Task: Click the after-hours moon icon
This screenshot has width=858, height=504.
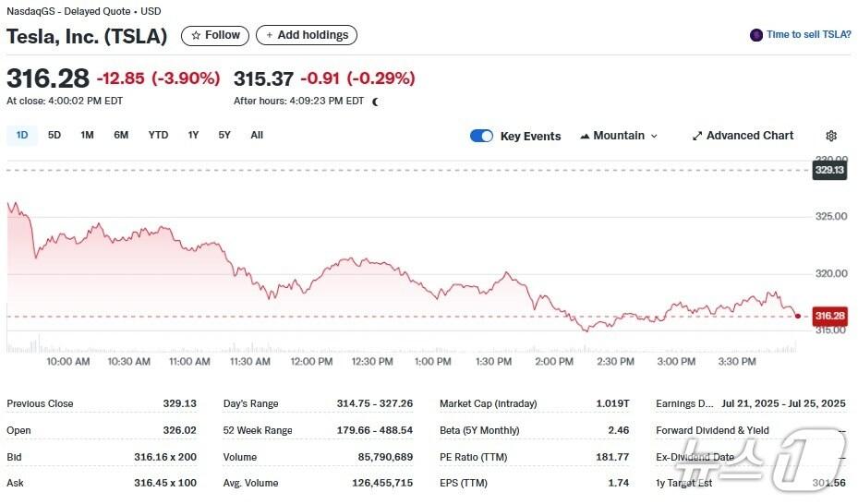Action: [x=375, y=102]
